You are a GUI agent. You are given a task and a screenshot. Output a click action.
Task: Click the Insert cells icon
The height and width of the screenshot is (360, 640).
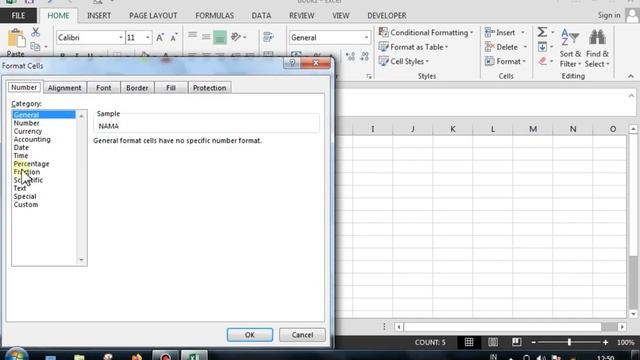pos(489,32)
